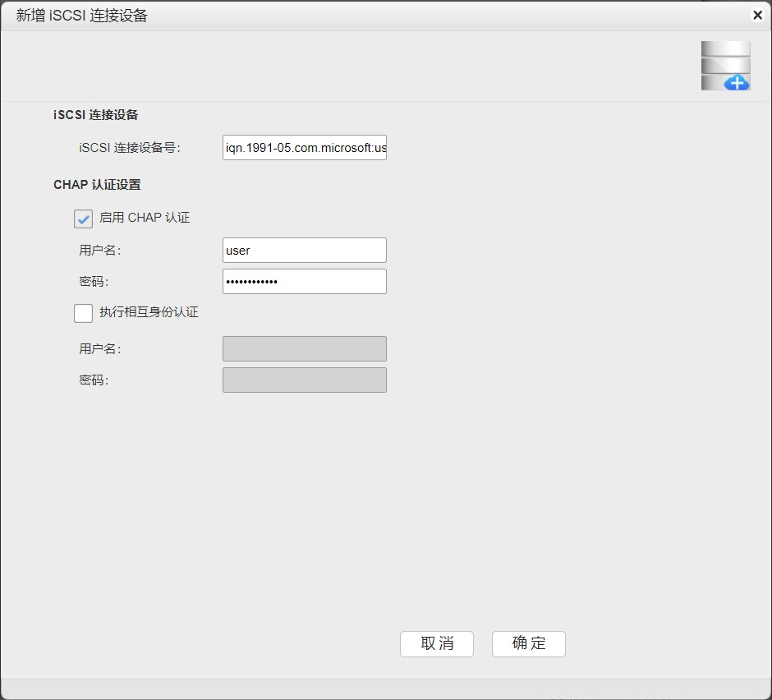Screen dimensions: 772x700
Task: Click the CHAP 认证设置 section heading
Action: [97, 185]
